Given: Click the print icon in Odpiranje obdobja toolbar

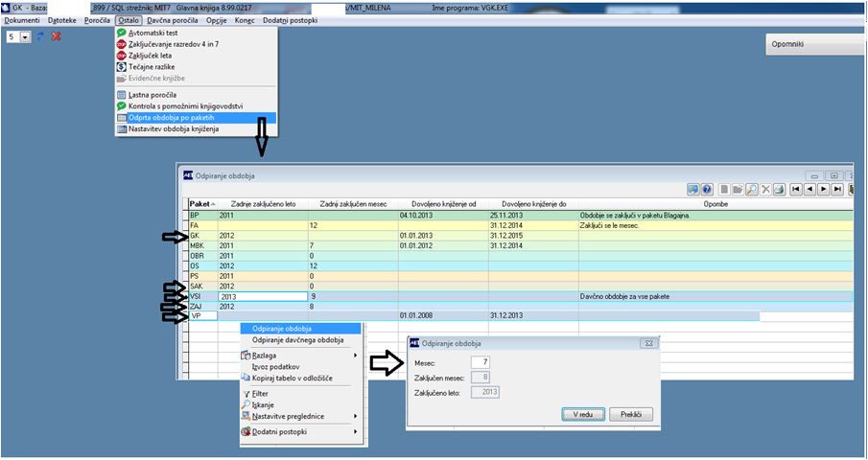Looking at the screenshot, I should (780, 190).
